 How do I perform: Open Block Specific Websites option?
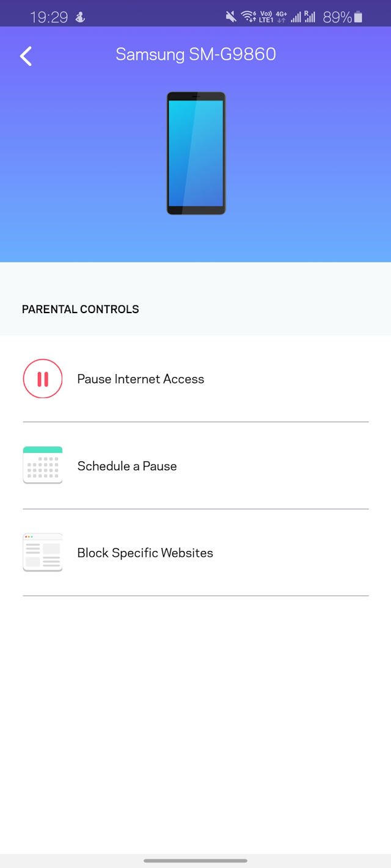pos(195,552)
